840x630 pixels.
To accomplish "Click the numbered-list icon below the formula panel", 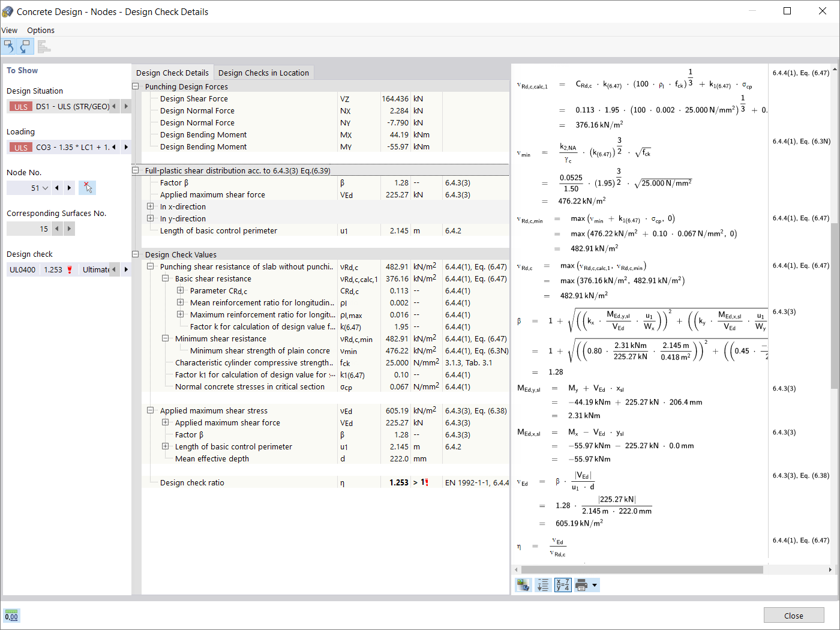I will [x=543, y=585].
